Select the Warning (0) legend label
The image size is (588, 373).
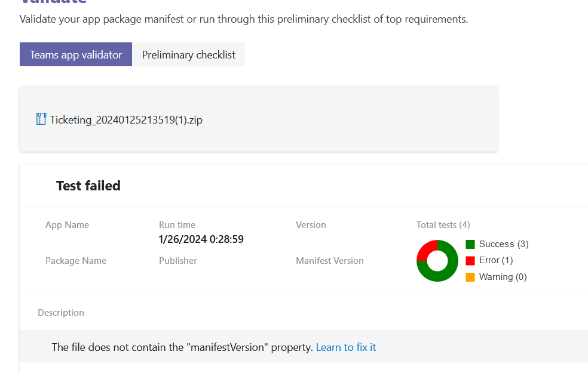click(503, 277)
